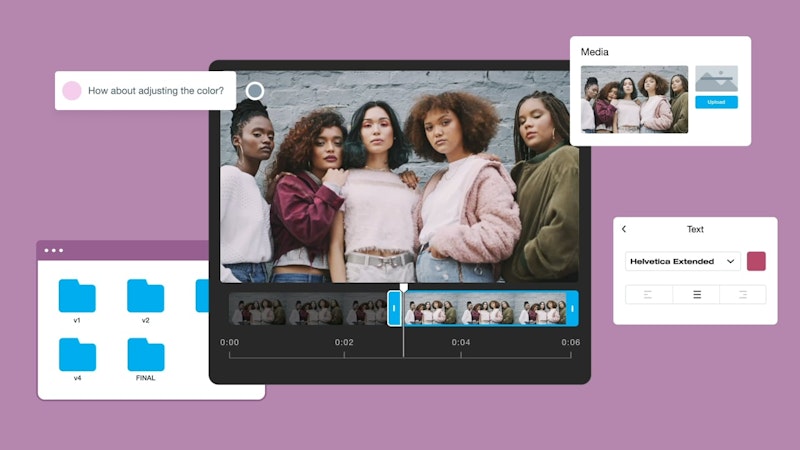Open the red text color swatch
The height and width of the screenshot is (450, 800).
756,261
